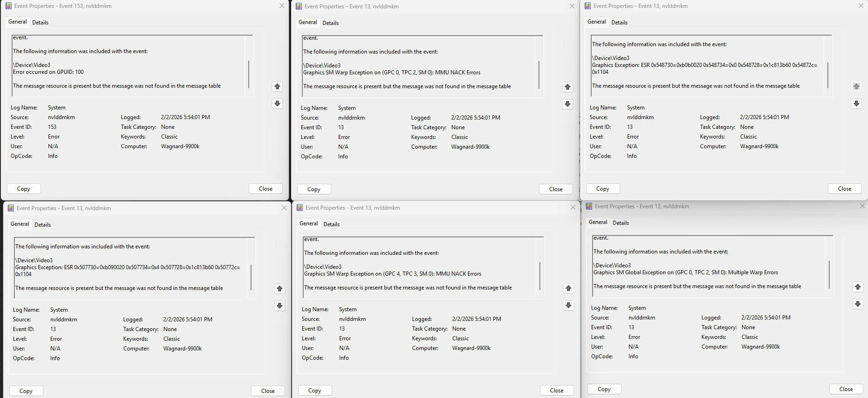The image size is (868, 398).
Task: Open Details tab in GPC 4 TPC 3 window
Action: pos(331,224)
